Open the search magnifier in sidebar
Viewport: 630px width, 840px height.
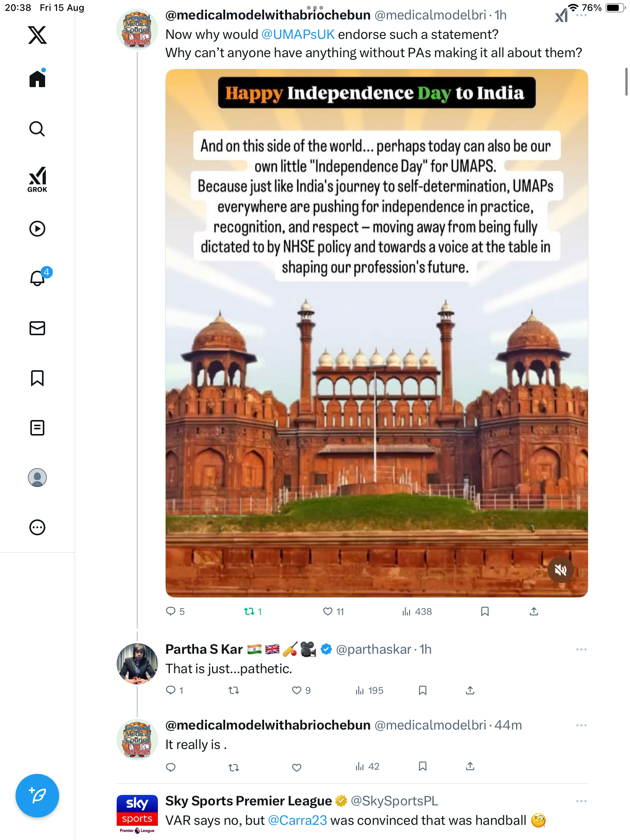point(37,129)
